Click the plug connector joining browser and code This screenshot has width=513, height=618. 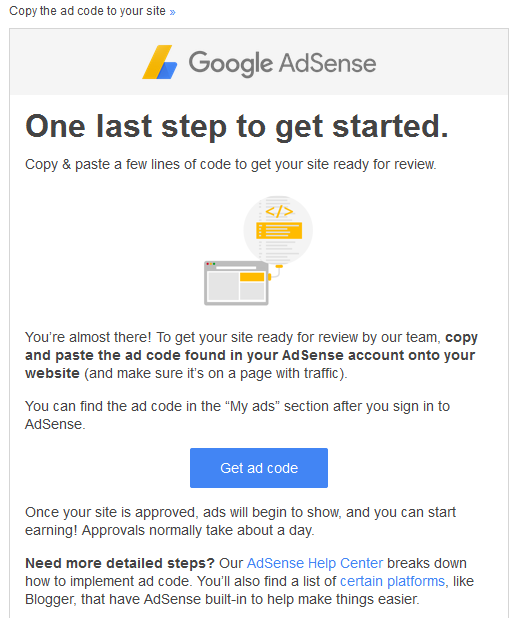coord(275,272)
